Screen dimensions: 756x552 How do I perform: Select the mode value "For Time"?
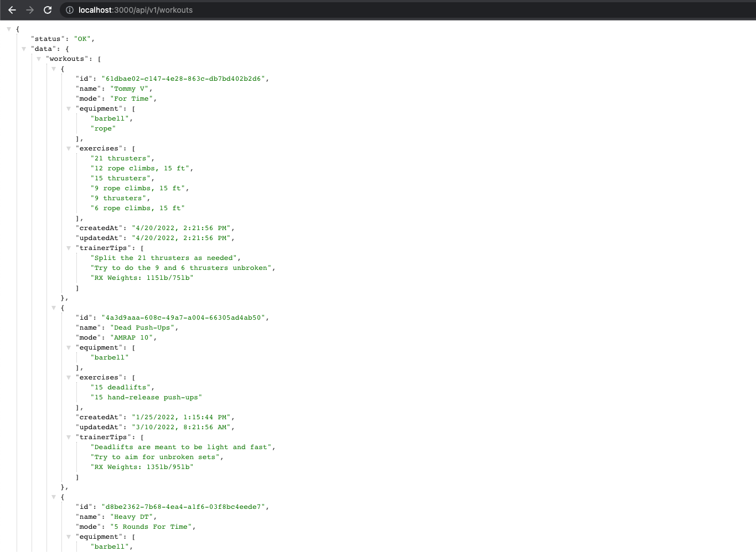click(x=132, y=98)
